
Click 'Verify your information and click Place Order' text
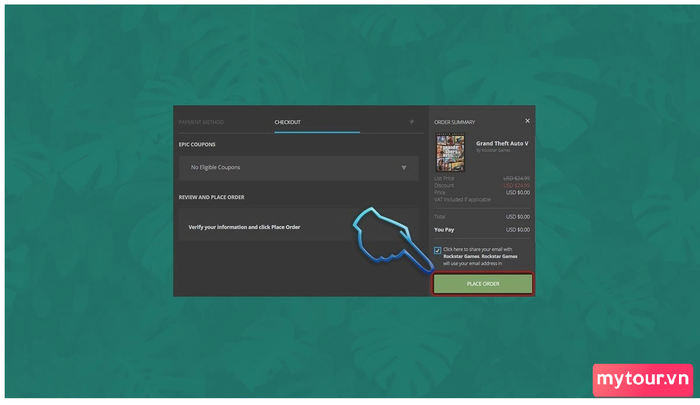(x=244, y=227)
